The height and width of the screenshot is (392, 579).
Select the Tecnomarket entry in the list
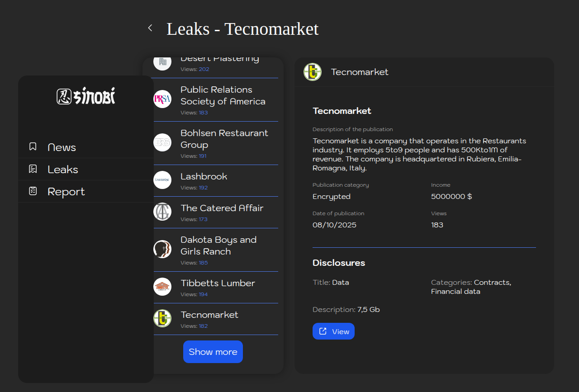[209, 315]
